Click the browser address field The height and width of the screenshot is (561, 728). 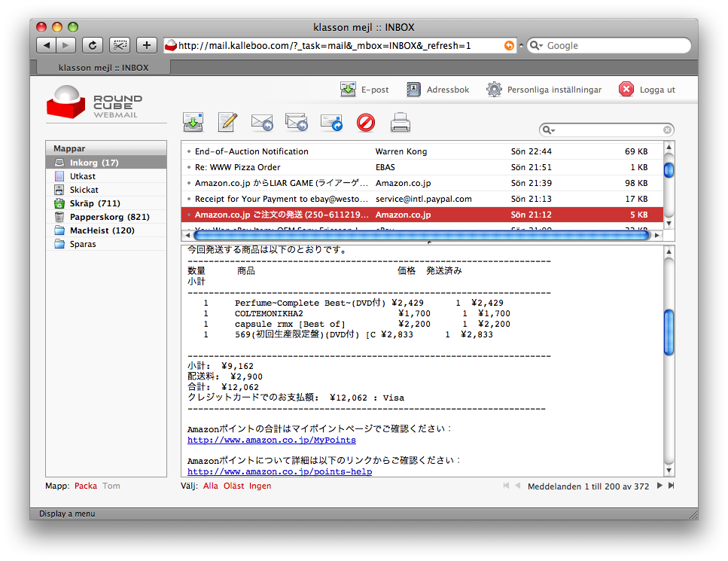(x=340, y=45)
